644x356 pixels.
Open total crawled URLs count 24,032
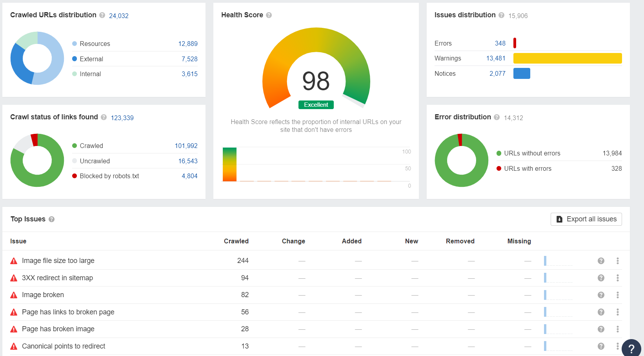[119, 16]
